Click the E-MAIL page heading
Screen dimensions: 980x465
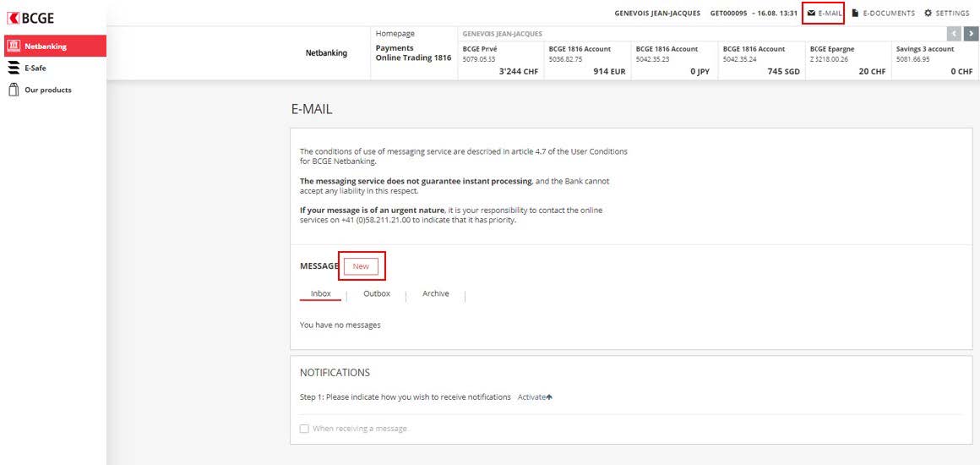(312, 109)
